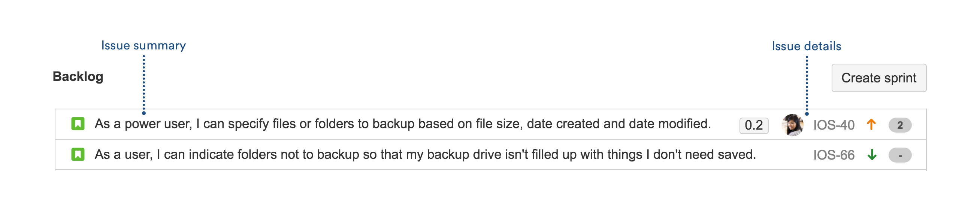Click the dot marker under Issue summary

[144, 113]
